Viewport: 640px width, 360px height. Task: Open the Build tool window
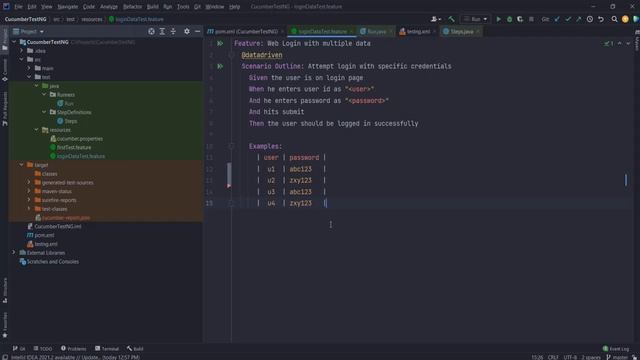135,349
